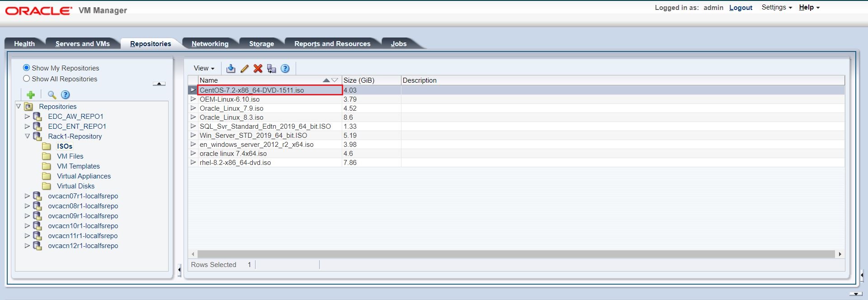Select the ISOs folder label in the tree
The image size is (868, 300).
(x=65, y=146)
